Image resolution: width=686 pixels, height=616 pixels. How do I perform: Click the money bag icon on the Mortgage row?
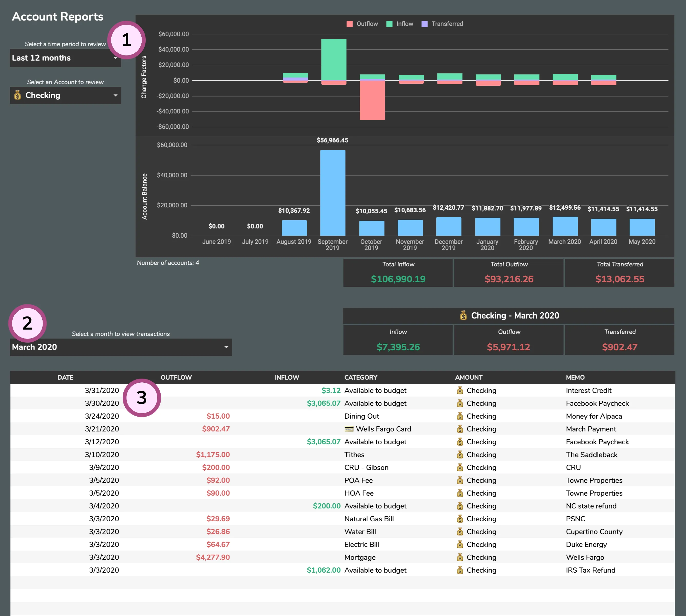click(x=460, y=557)
